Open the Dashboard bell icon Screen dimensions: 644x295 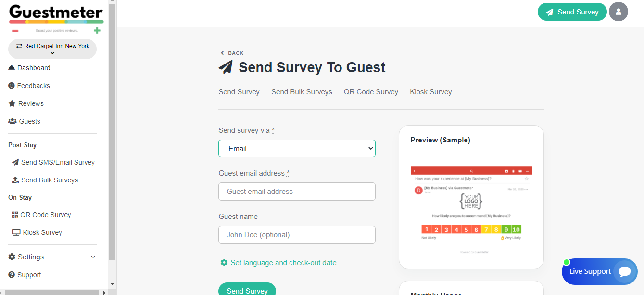click(x=12, y=68)
